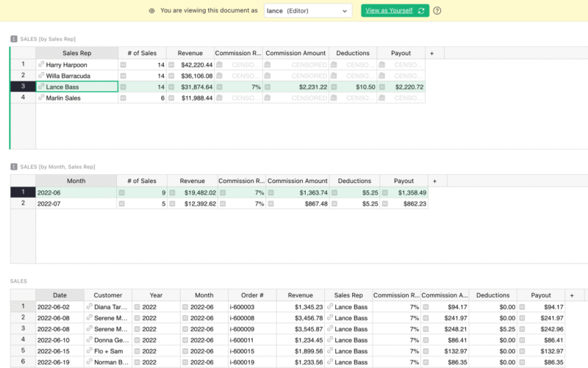Click the link icon beside Marlin Sales

pos(41,98)
